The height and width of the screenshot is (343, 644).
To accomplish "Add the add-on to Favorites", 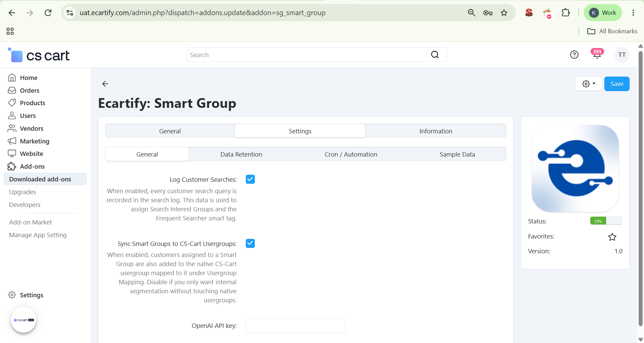I will tap(612, 237).
